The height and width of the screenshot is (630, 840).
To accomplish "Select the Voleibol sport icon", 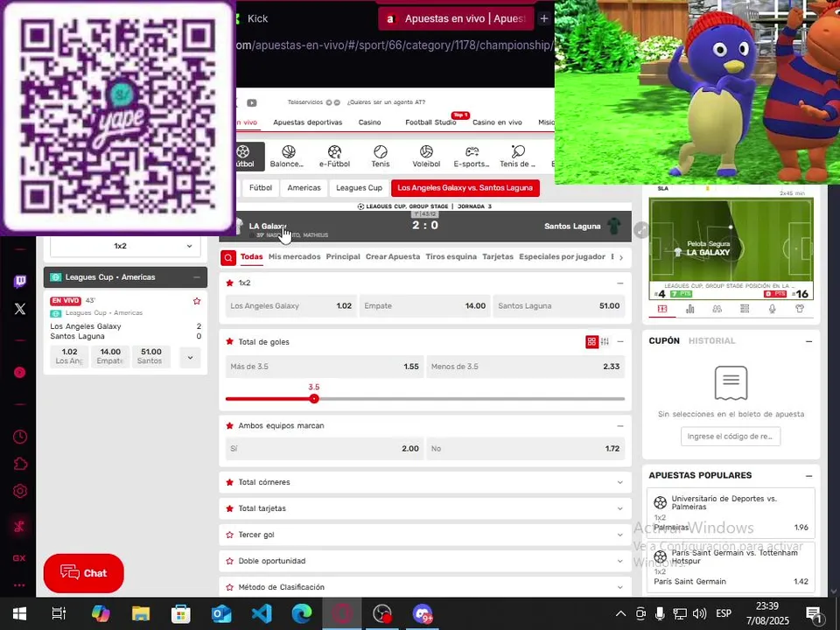I will pyautogui.click(x=426, y=157).
